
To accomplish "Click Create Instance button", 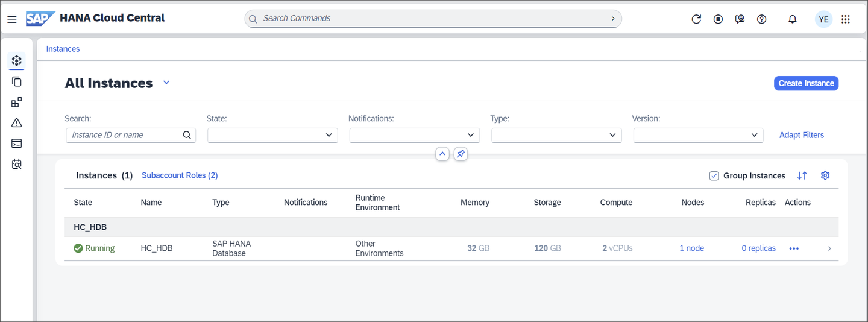I will [806, 83].
